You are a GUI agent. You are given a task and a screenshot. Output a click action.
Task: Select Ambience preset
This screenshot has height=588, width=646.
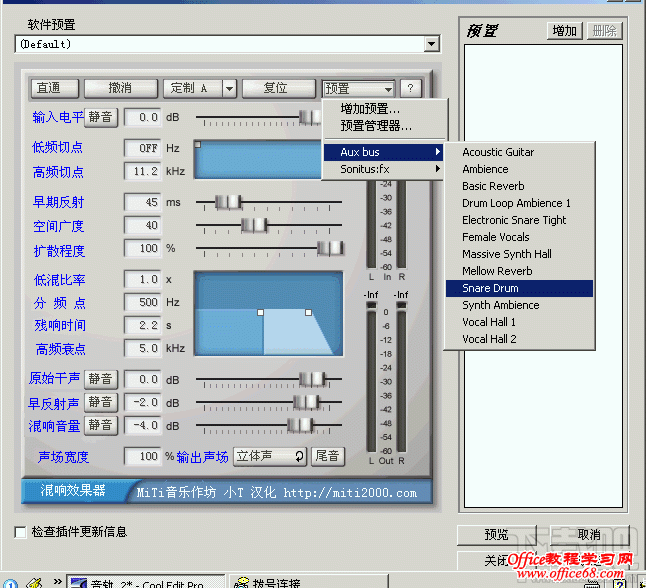point(519,169)
